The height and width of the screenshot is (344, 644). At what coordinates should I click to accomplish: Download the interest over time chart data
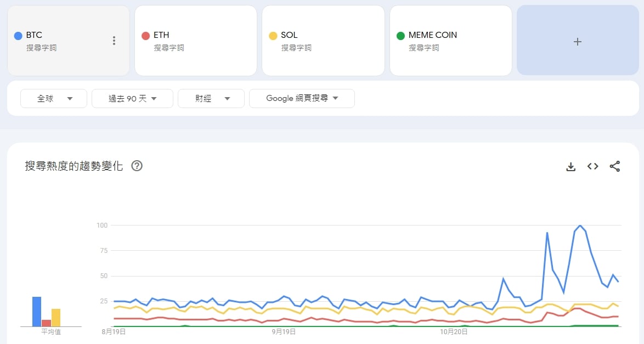coord(570,166)
